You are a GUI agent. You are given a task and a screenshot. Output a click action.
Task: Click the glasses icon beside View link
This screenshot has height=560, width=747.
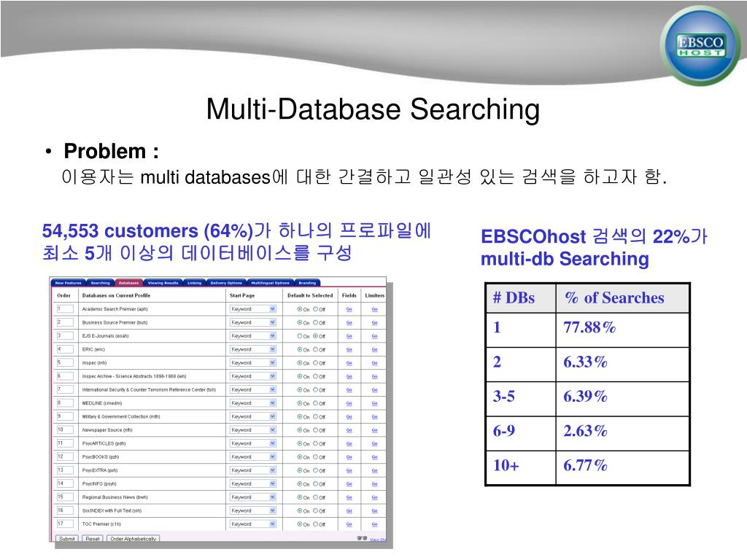[362, 538]
